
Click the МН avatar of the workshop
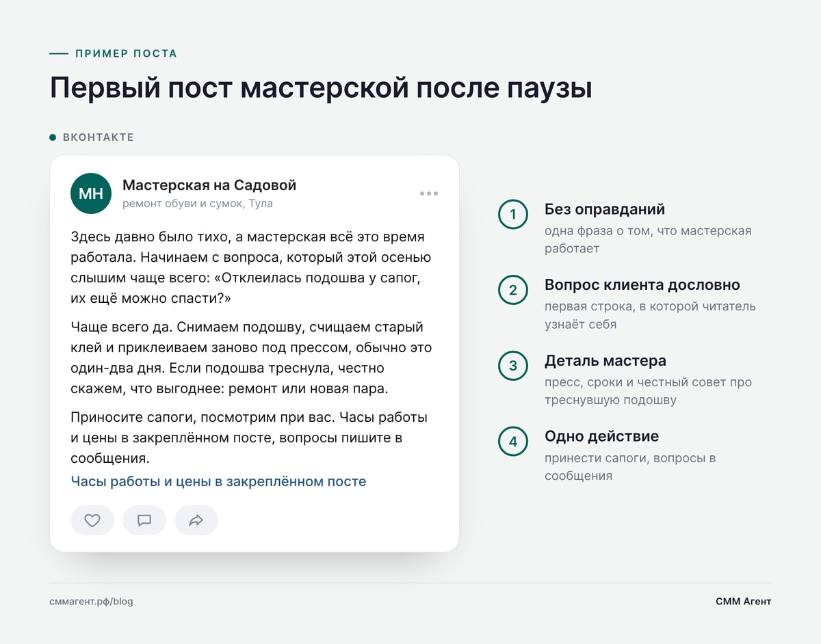pyautogui.click(x=91, y=193)
